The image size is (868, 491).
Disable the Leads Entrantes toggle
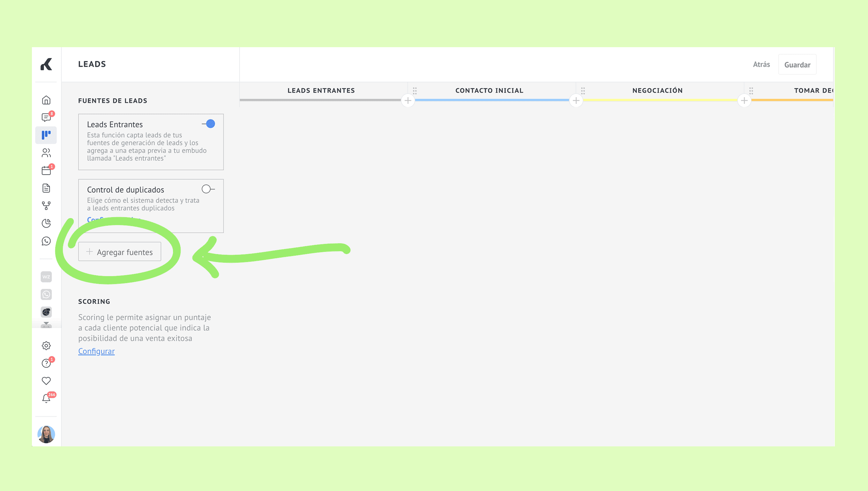pyautogui.click(x=209, y=124)
